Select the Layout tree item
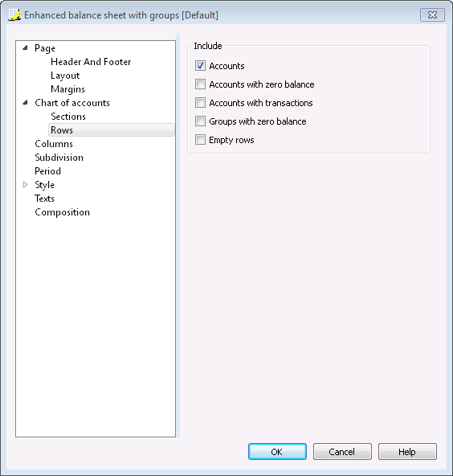The height and width of the screenshot is (476, 453). click(x=65, y=76)
